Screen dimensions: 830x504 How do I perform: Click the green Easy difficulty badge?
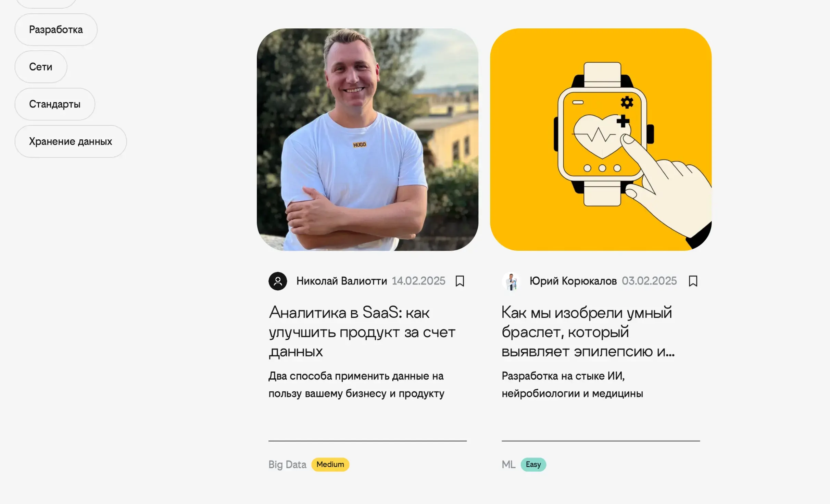(533, 465)
